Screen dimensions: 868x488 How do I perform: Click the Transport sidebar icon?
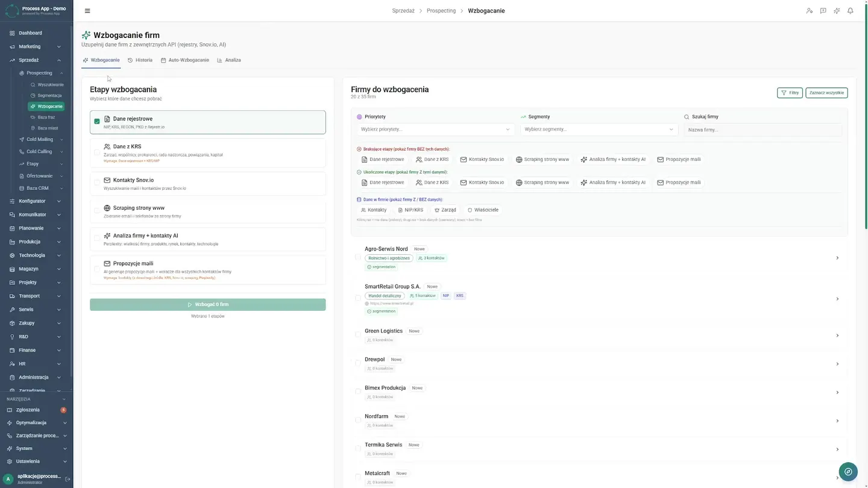(x=12, y=296)
